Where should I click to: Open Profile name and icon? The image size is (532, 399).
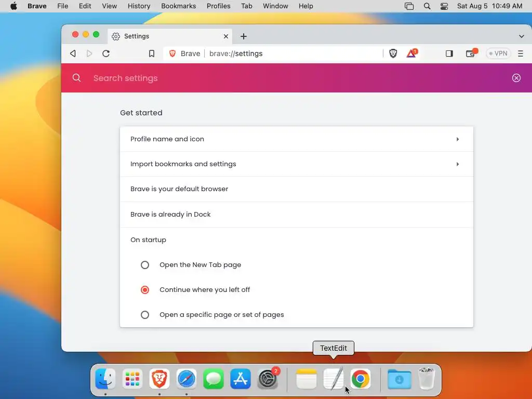(297, 139)
